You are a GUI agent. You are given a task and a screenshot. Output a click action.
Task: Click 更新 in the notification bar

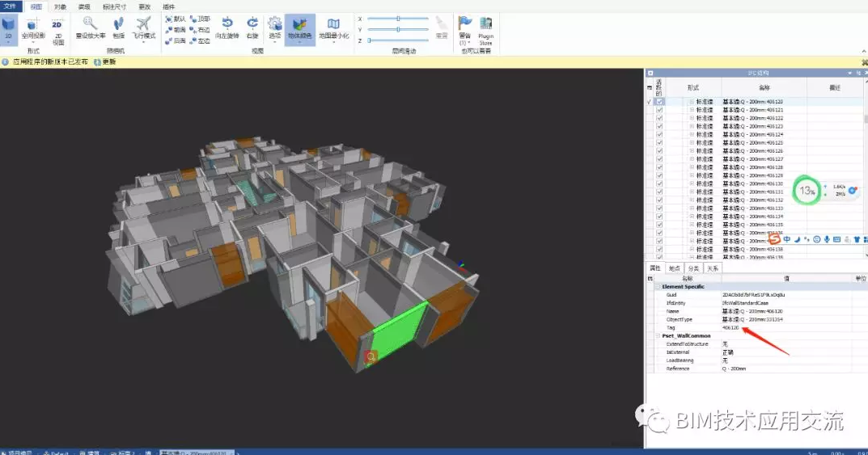pyautogui.click(x=105, y=62)
